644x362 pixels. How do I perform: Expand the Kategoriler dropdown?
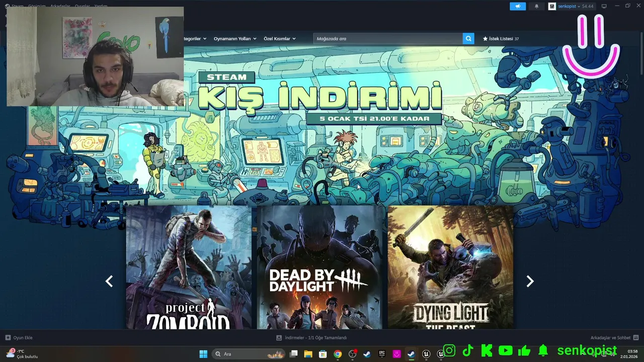[x=195, y=39]
